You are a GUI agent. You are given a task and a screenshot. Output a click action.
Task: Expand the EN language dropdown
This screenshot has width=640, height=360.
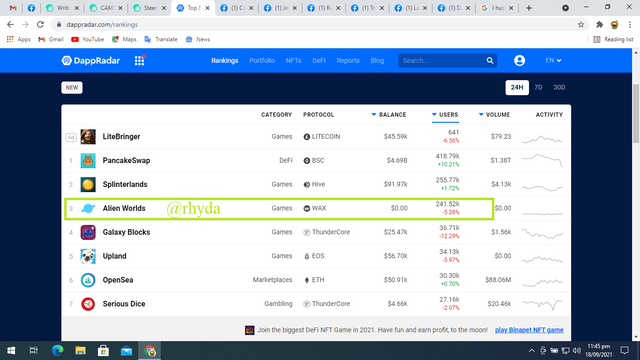553,60
